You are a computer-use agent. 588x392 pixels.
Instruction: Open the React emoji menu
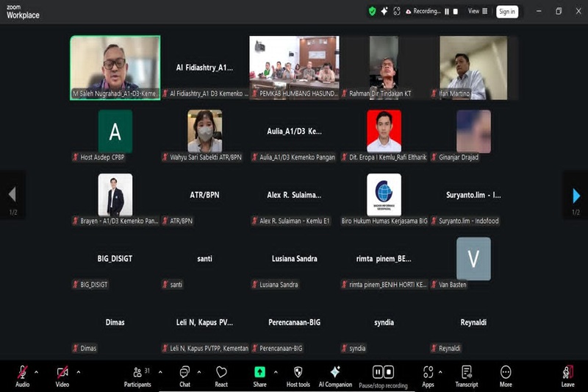tap(221, 375)
